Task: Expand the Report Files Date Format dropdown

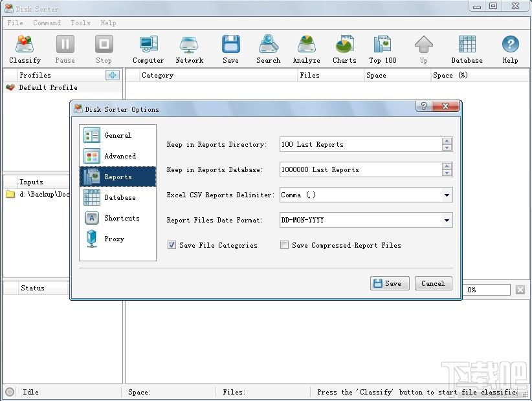Action: click(x=447, y=221)
